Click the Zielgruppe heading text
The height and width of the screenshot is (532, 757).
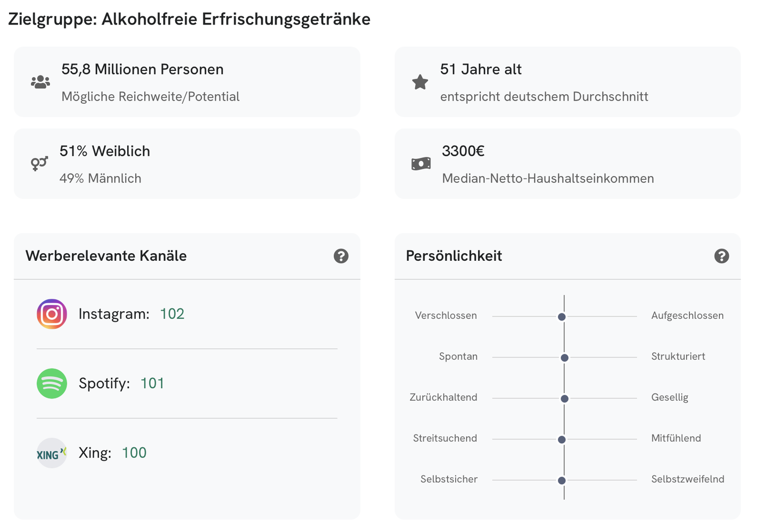[x=189, y=19]
